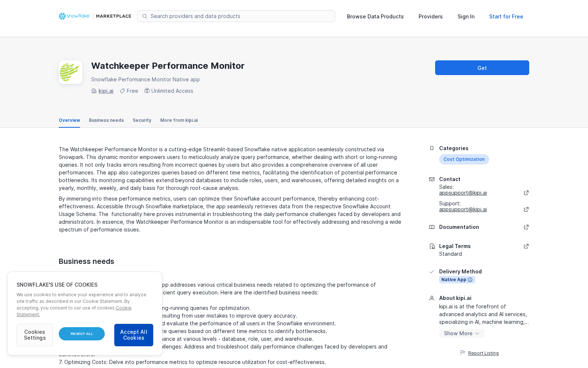Open the Documentation external link icon
Screen dimensions: 588x368
point(526,227)
